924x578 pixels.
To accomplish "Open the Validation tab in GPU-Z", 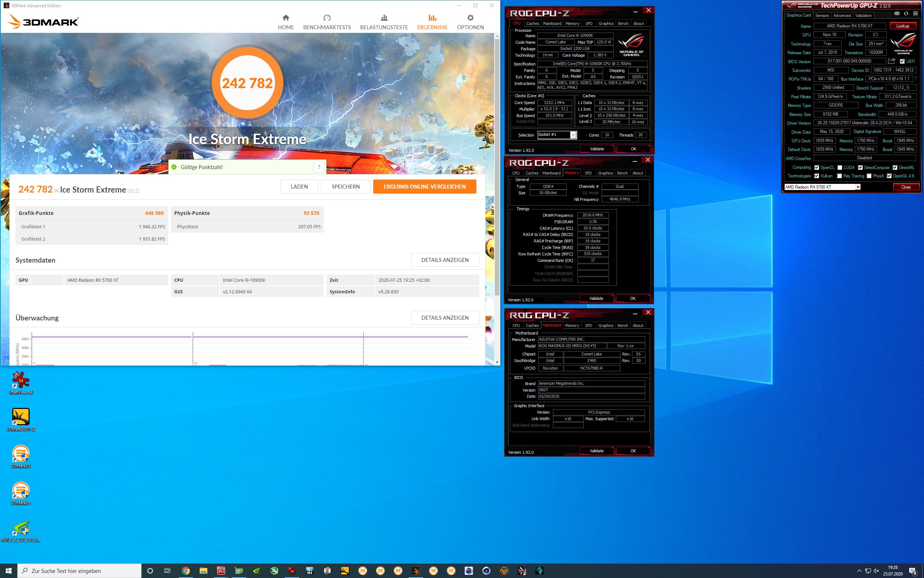I will pyautogui.click(x=864, y=15).
